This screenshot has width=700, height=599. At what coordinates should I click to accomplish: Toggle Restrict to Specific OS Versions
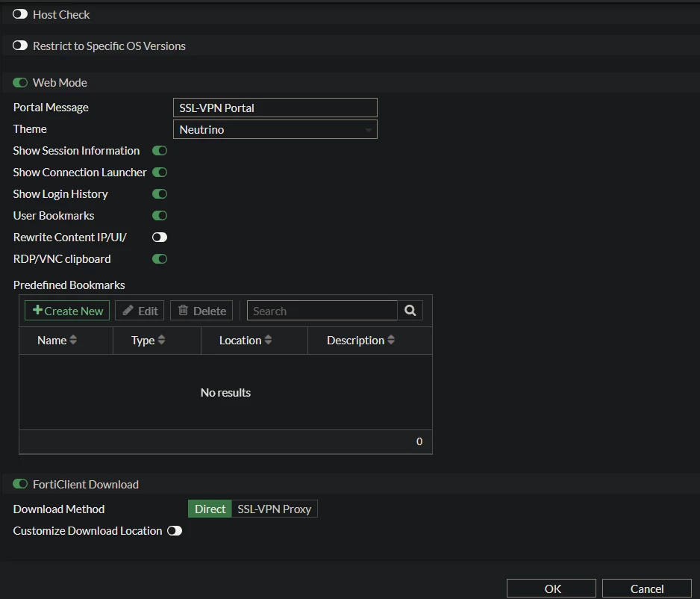point(20,46)
